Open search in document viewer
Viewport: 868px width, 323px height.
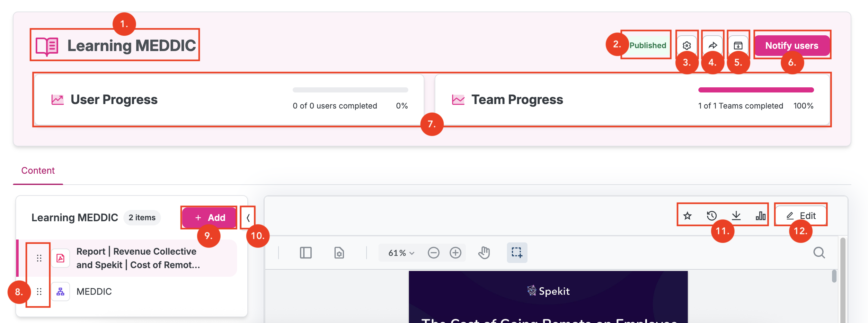pos(819,253)
